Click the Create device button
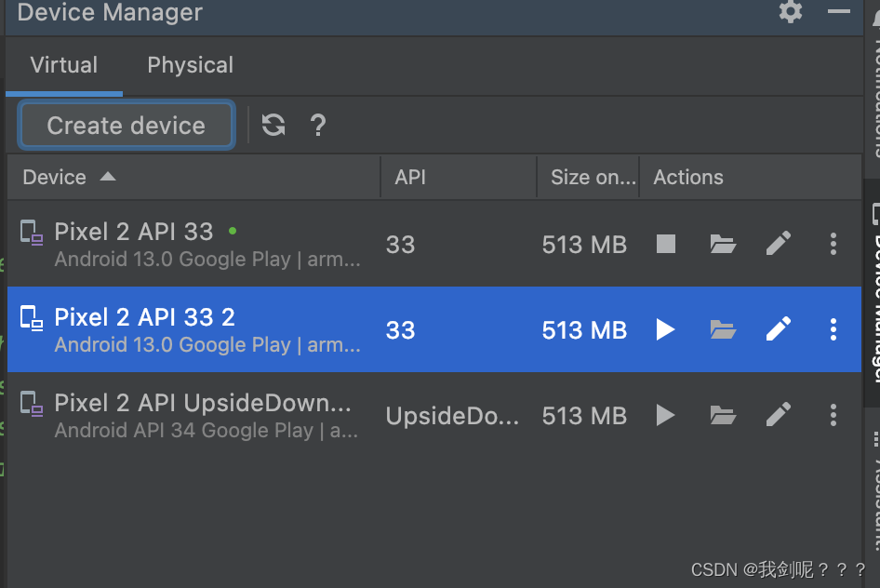The image size is (880, 588). [127, 125]
